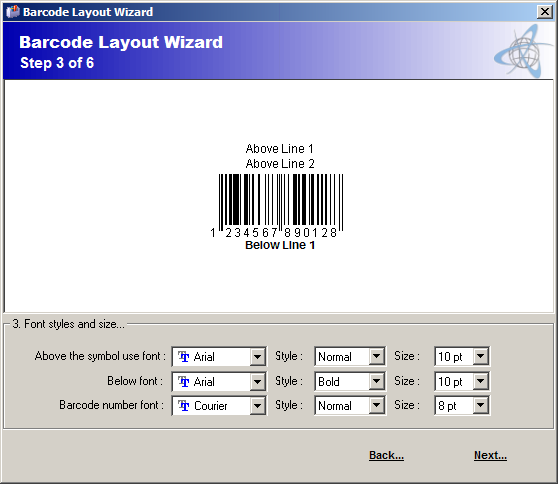The width and height of the screenshot is (559, 485).
Task: Click the Above Line 1 preview text
Action: coord(280,149)
